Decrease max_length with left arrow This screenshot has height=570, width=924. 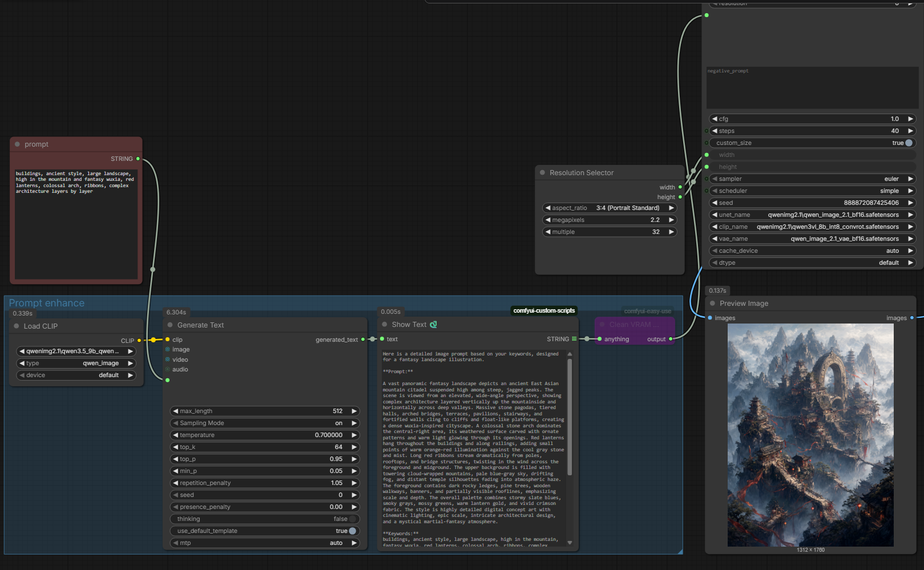click(x=176, y=411)
